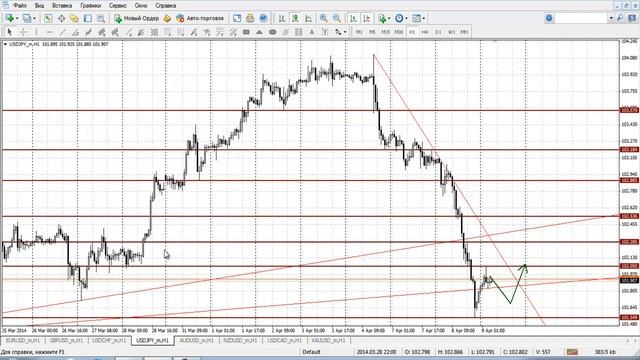This screenshot has height=360, width=640.
Task: Show the Navigator panel star icon
Action: pos(74,18)
